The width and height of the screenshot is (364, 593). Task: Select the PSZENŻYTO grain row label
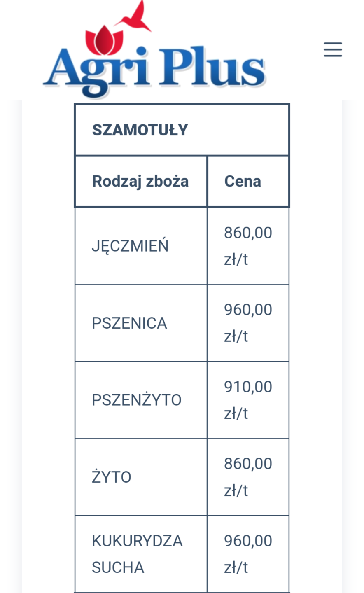[x=136, y=400]
